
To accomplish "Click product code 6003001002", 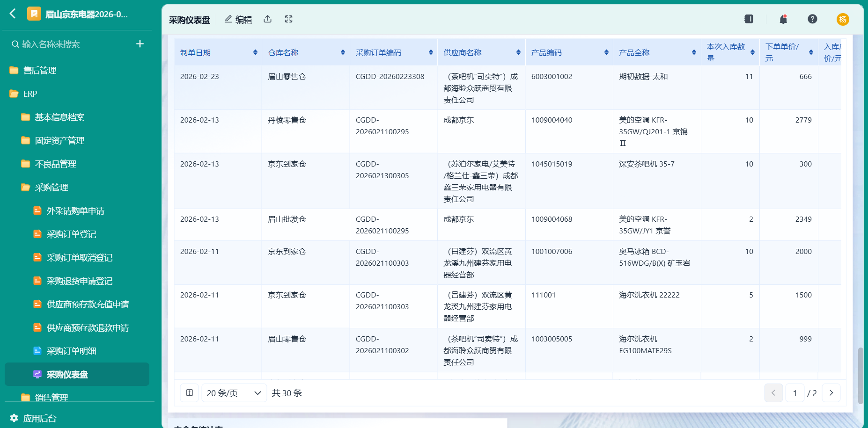I will 552,76.
